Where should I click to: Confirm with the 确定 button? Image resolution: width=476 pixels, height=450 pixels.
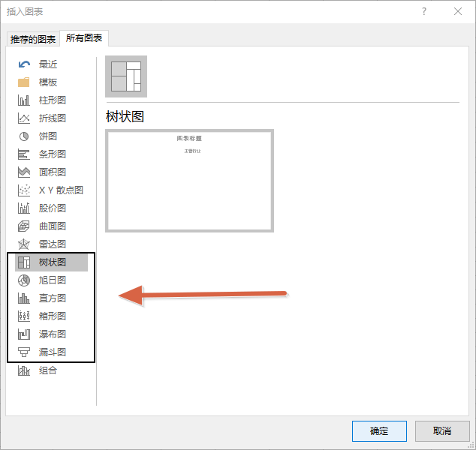[x=379, y=431]
